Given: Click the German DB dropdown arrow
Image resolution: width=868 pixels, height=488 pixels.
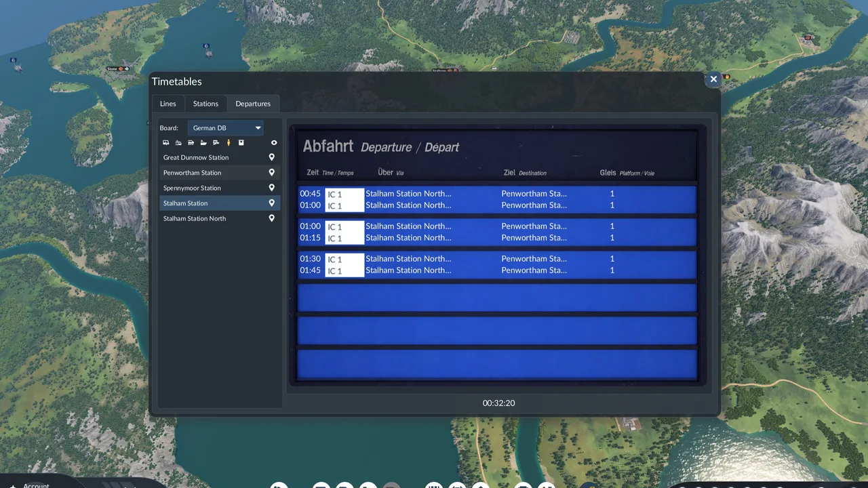Looking at the screenshot, I should point(258,127).
